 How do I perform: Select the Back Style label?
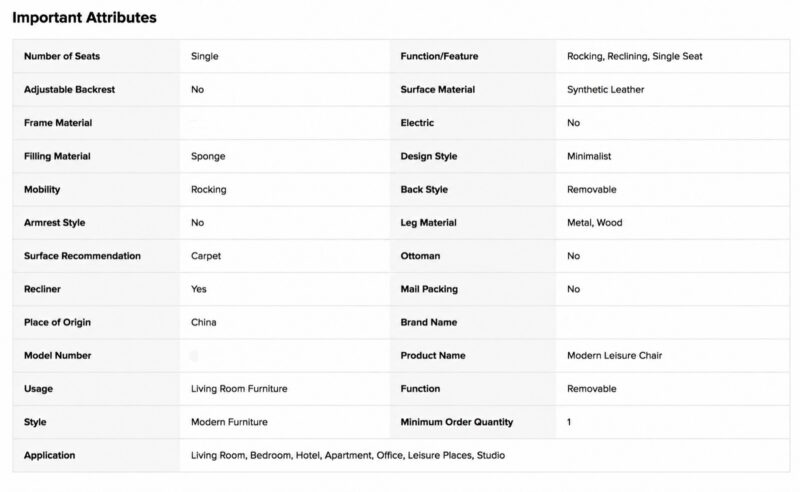pos(424,189)
